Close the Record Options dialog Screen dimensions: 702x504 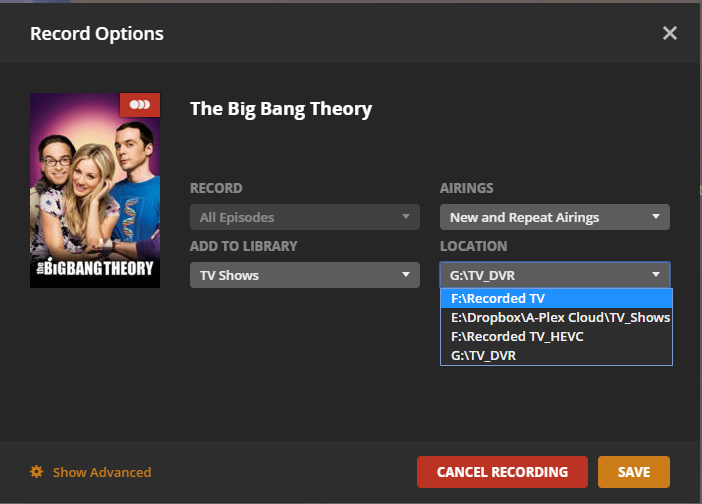coord(670,33)
